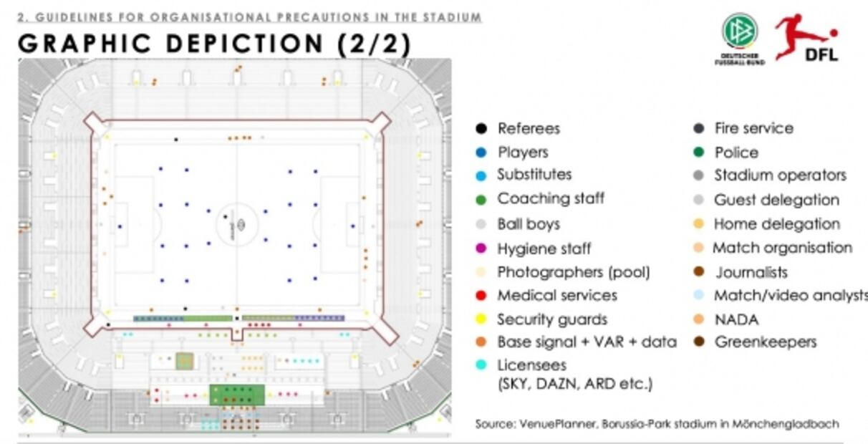Click the yellow Security guards legend dot
This screenshot has width=868, height=444.
[x=481, y=319]
